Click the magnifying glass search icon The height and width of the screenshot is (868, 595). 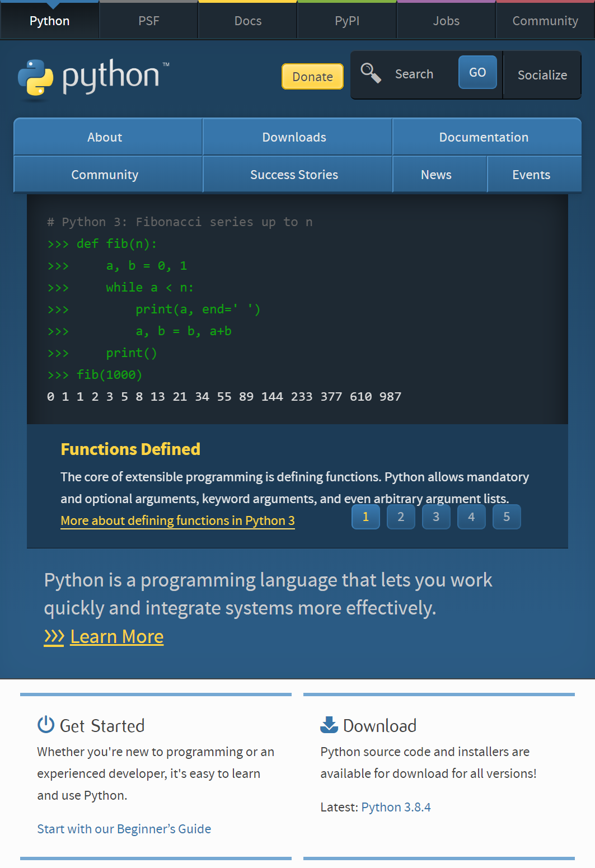pyautogui.click(x=371, y=73)
